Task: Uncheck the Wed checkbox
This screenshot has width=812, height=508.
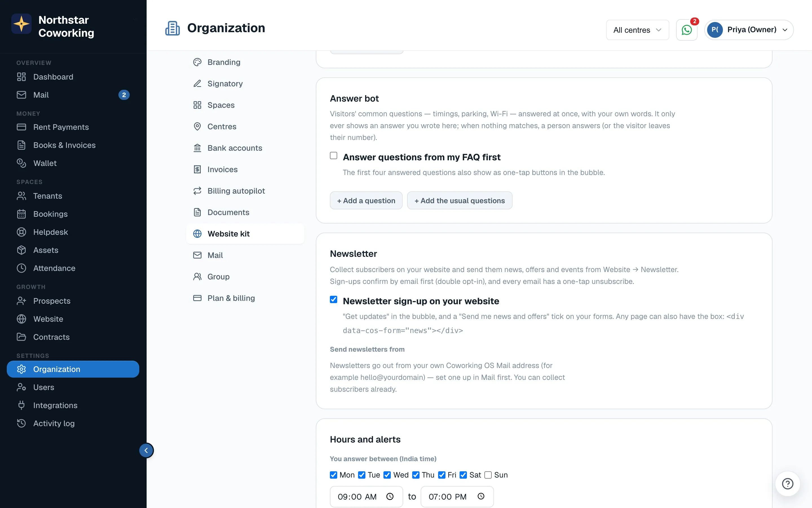Action: [x=387, y=475]
